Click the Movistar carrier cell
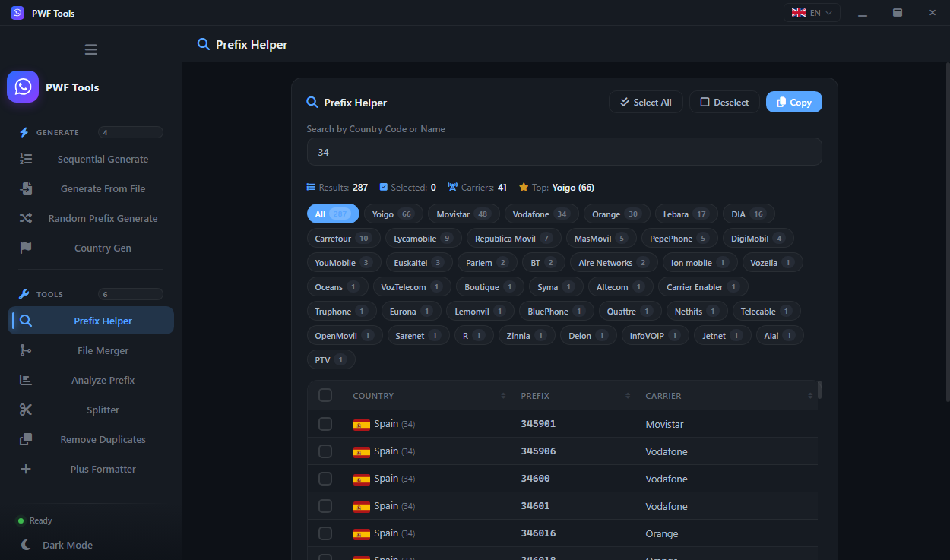The height and width of the screenshot is (560, 950). [664, 424]
